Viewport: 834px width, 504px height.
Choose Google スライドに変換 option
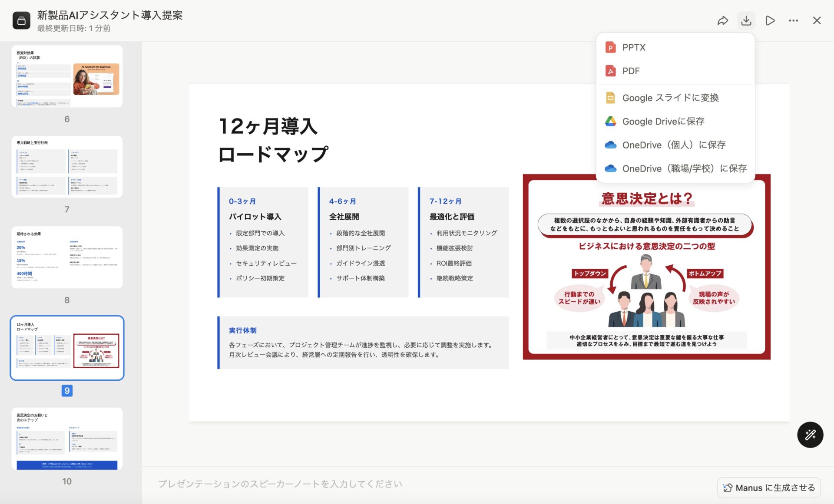coord(670,98)
